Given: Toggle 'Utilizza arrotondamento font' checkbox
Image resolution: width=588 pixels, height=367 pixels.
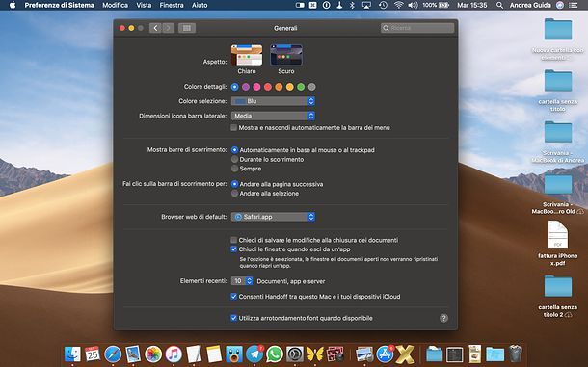Looking at the screenshot, I should 233,318.
